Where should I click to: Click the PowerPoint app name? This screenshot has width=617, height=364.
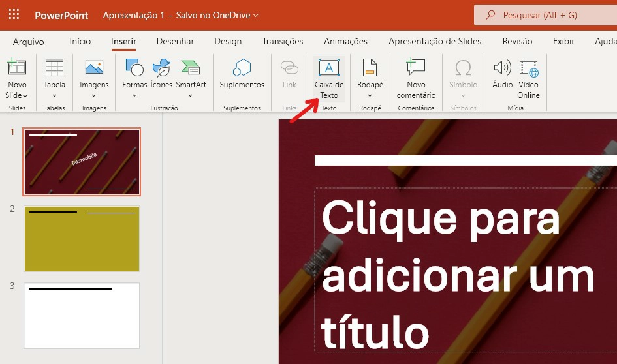click(x=61, y=16)
